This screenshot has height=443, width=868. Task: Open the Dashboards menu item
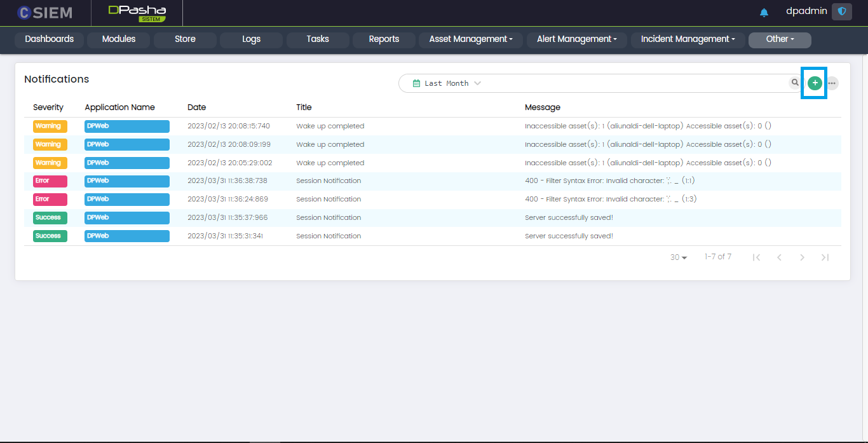click(x=49, y=39)
